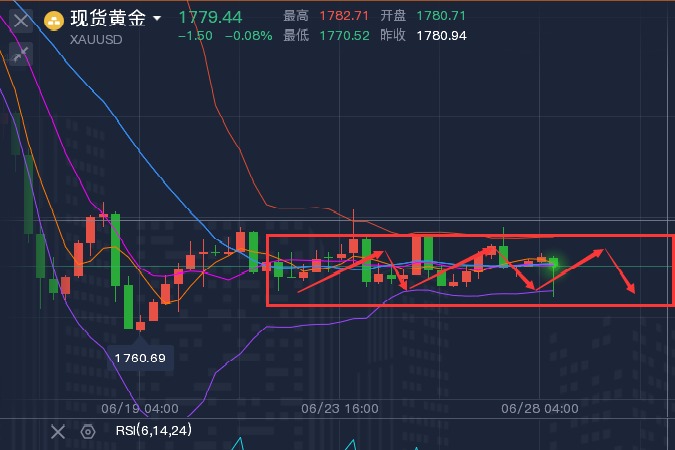Screen dimensions: 675x450
Task: Click the current price 1779.44
Action: (x=210, y=17)
